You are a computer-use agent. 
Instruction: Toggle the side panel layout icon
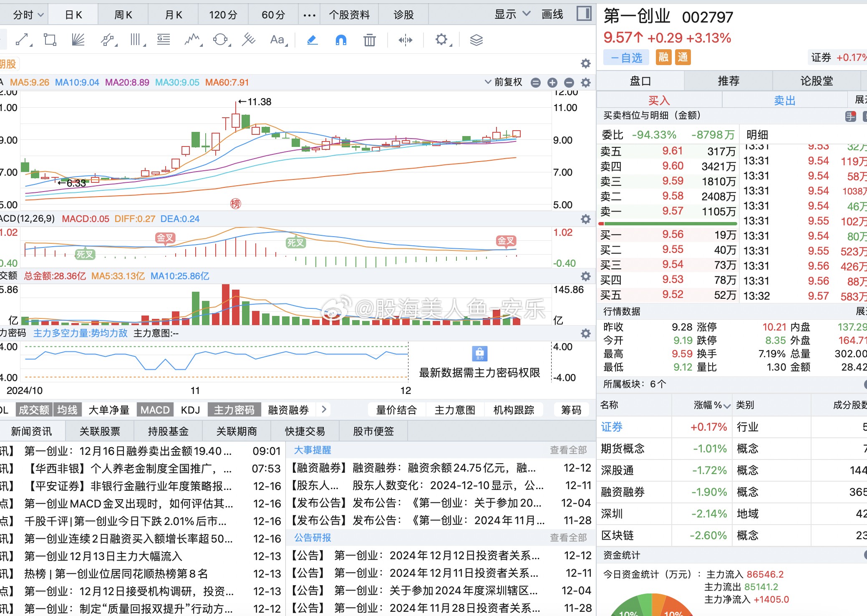point(584,14)
